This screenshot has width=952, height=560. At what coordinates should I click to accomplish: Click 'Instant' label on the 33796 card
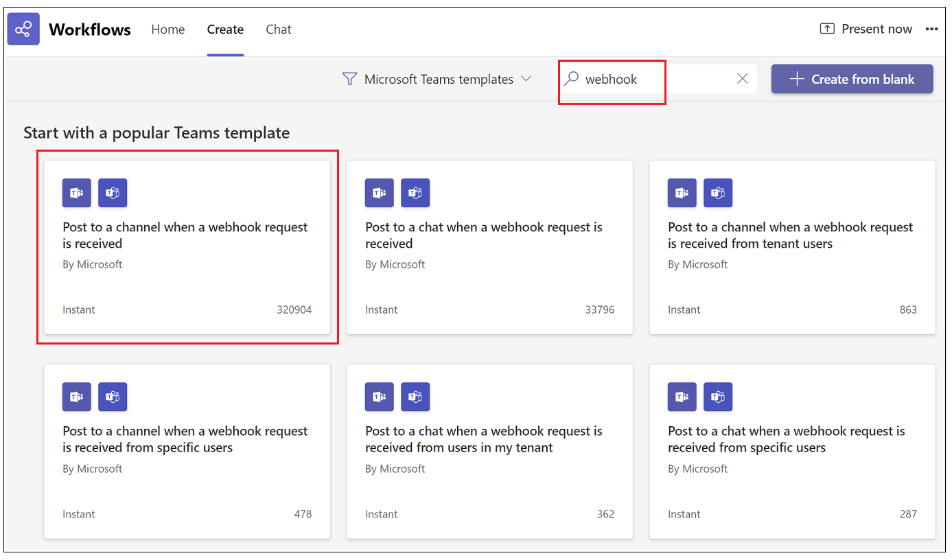(x=382, y=310)
